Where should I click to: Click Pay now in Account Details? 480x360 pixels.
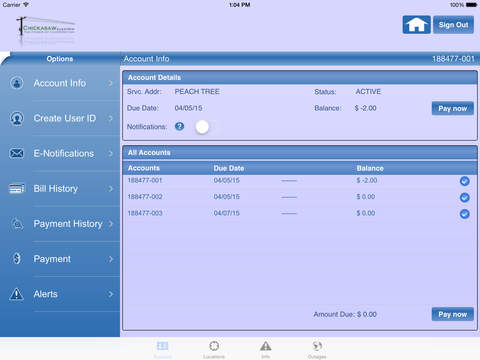click(453, 108)
